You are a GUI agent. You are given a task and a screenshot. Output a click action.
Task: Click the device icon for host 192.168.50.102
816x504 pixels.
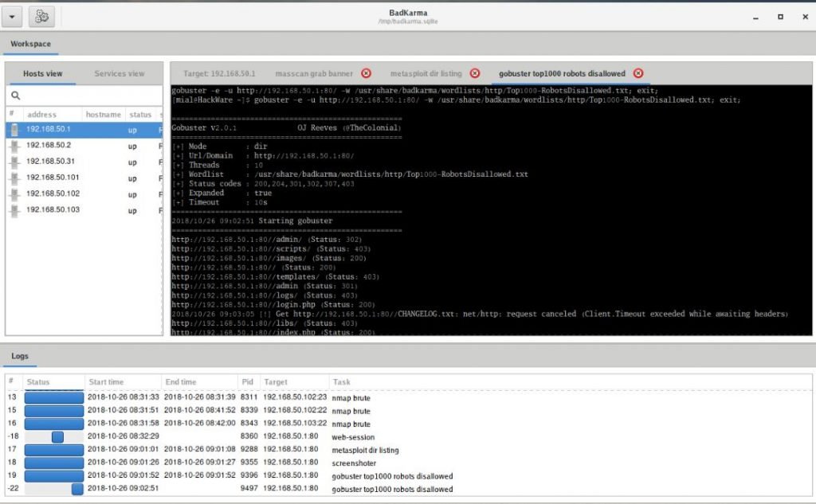[x=14, y=194]
